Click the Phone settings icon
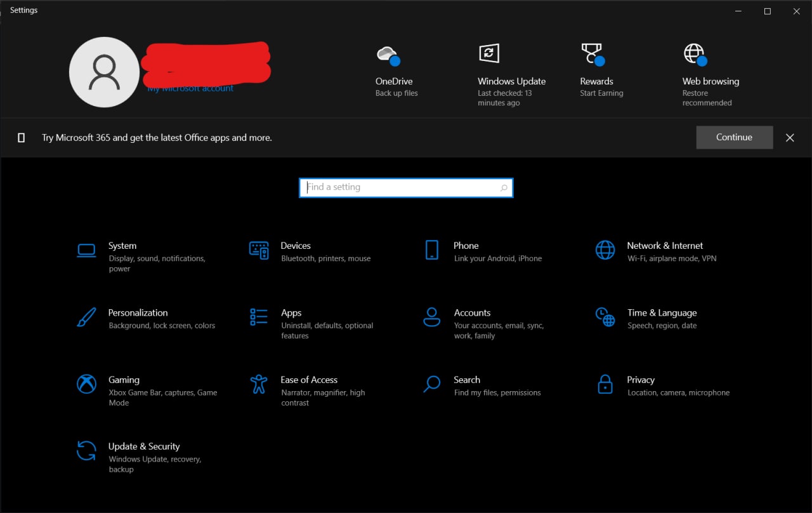This screenshot has height=513, width=812. coord(431,250)
